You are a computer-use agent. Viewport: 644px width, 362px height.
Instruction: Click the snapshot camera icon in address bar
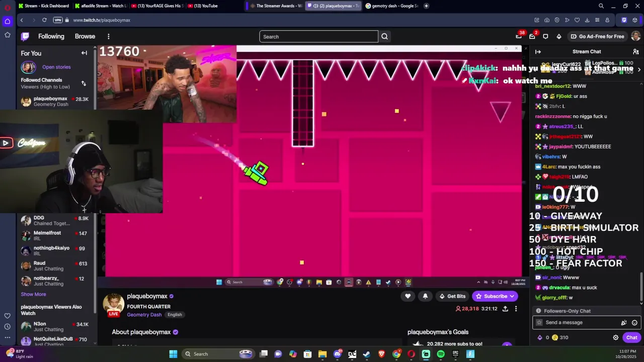pyautogui.click(x=547, y=20)
